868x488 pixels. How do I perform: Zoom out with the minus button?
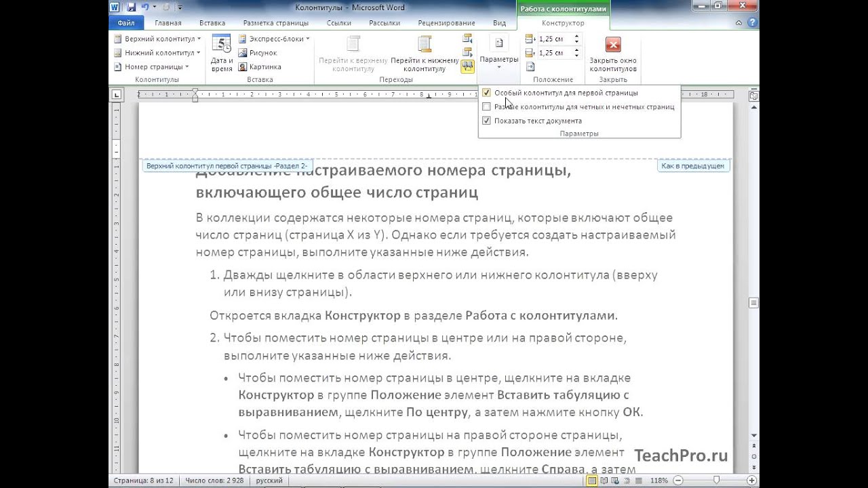point(677,481)
